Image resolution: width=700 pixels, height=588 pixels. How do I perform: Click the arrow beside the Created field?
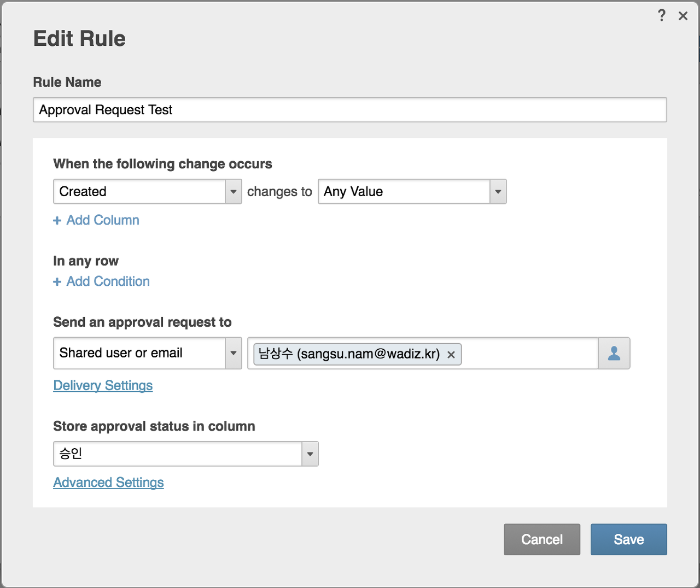(x=234, y=191)
